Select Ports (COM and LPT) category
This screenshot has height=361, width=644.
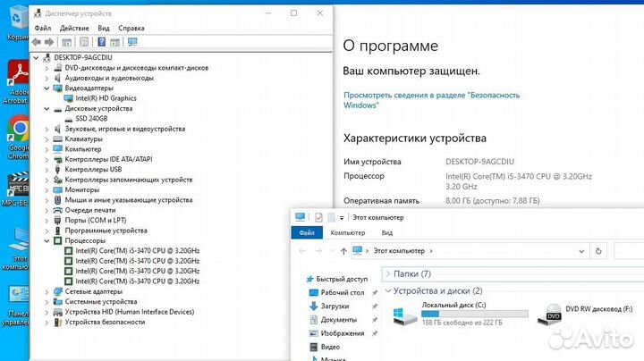coord(96,221)
